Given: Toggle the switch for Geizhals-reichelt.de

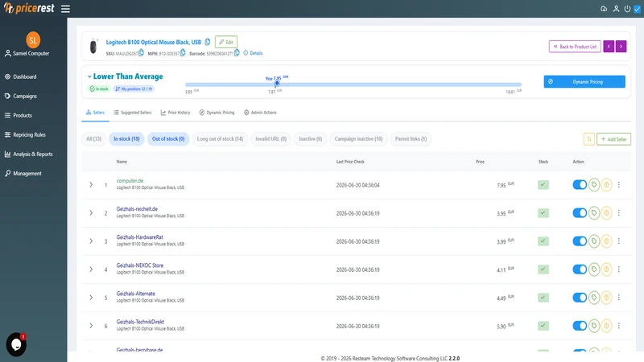Looking at the screenshot, I should (580, 213).
